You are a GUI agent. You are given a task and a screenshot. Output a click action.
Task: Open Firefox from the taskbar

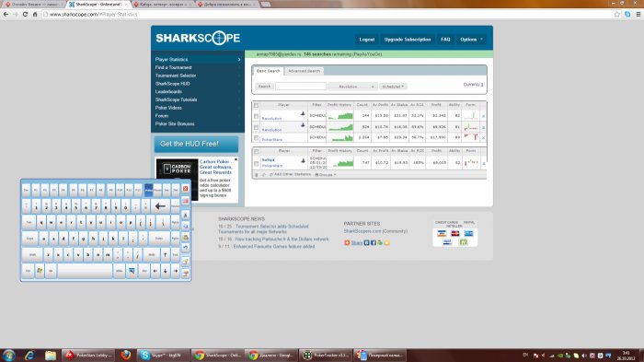[x=126, y=355]
